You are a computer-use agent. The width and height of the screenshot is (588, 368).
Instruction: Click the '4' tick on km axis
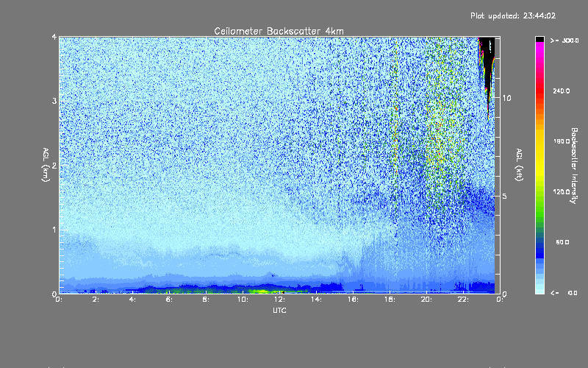coord(54,37)
